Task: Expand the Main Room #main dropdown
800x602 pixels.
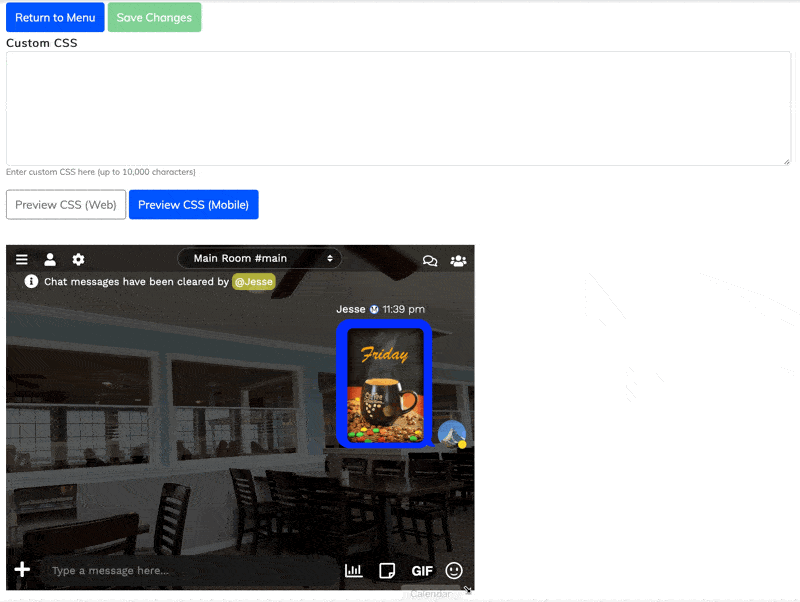Action: [259, 258]
